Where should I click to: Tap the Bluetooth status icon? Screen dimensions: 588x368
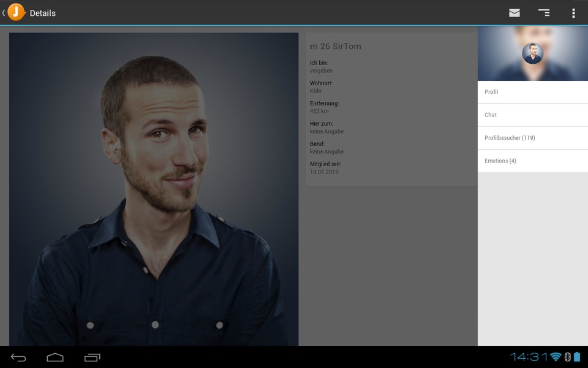(567, 357)
